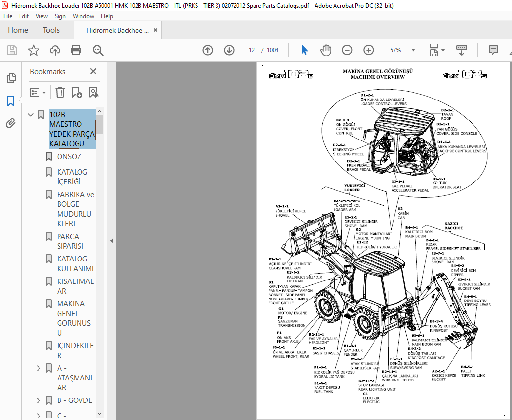The image size is (512, 420).
Task: Click the B2 KABİN CAB label
Action: tap(402, 213)
